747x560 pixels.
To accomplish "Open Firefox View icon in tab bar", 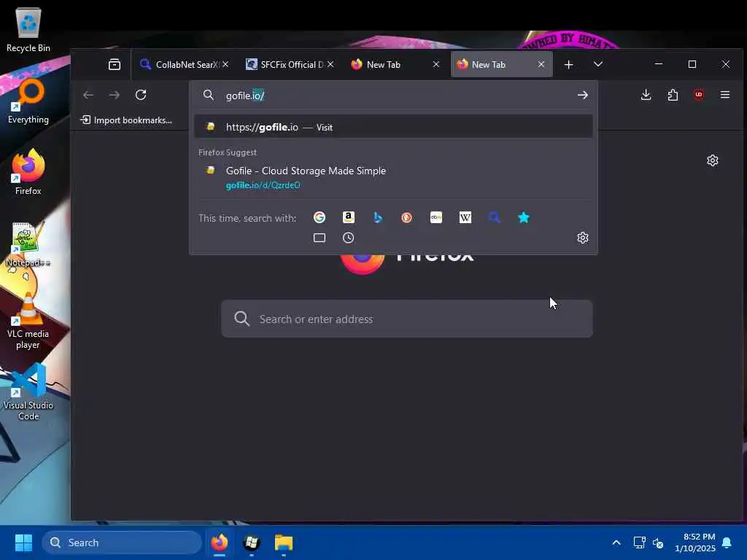I will [x=115, y=64].
